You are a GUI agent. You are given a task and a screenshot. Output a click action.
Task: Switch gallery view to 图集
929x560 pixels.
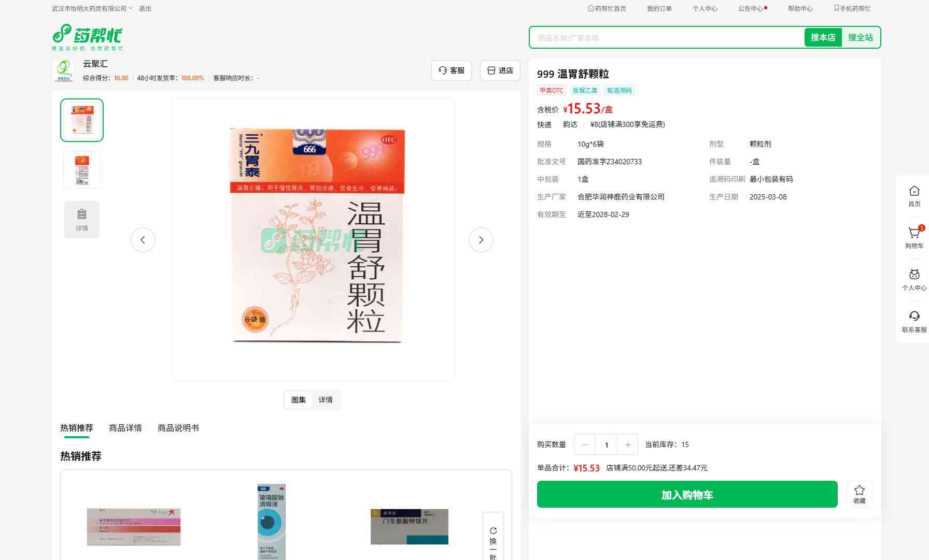[299, 400]
